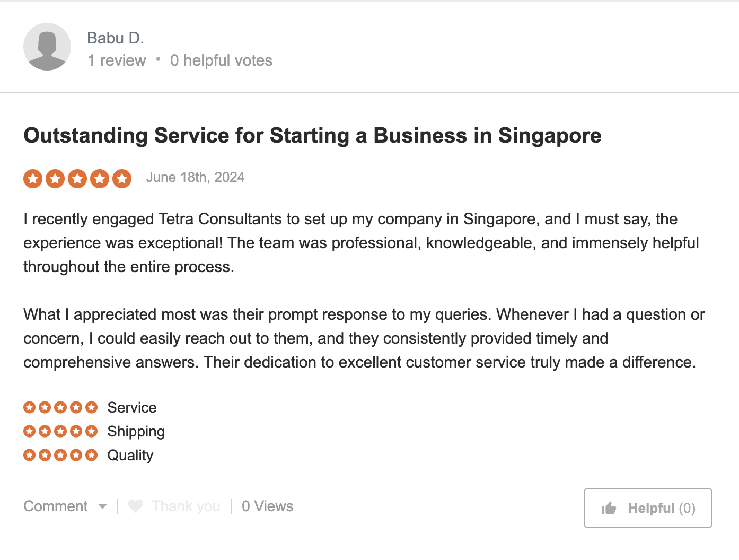
Task: Open the Comment dropdown
Action: click(56, 506)
